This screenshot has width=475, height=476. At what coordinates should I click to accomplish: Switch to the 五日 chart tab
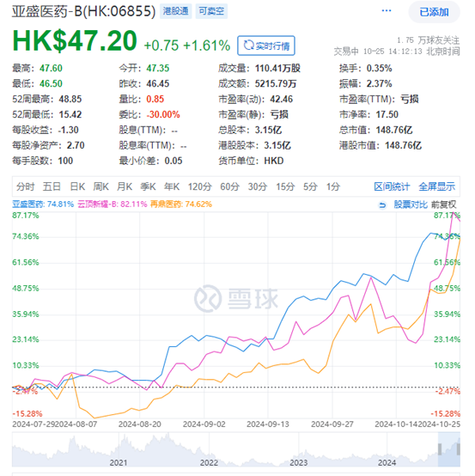coord(52,186)
